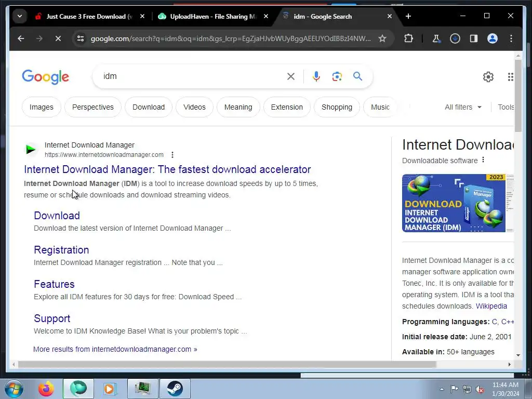532x399 pixels.
Task: Clear the search query with X
Action: pyautogui.click(x=291, y=76)
